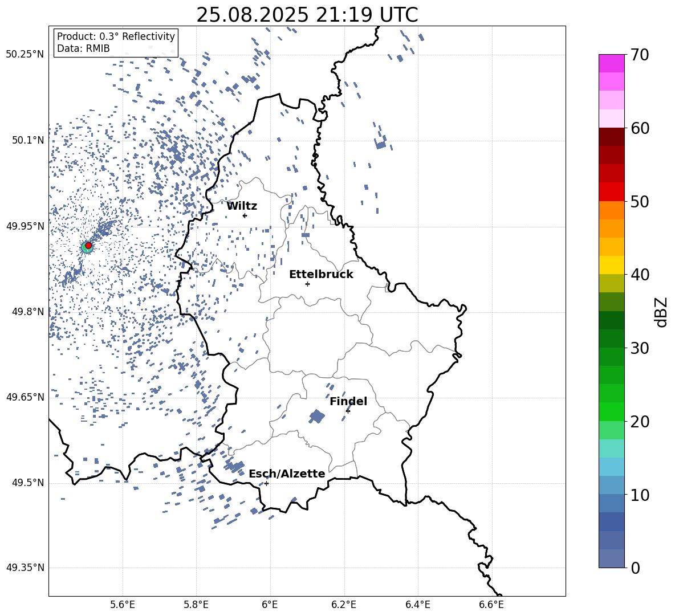Click the 'Product: 0.3° Reflectivity' legend text
675x616 pixels.
[116, 36]
